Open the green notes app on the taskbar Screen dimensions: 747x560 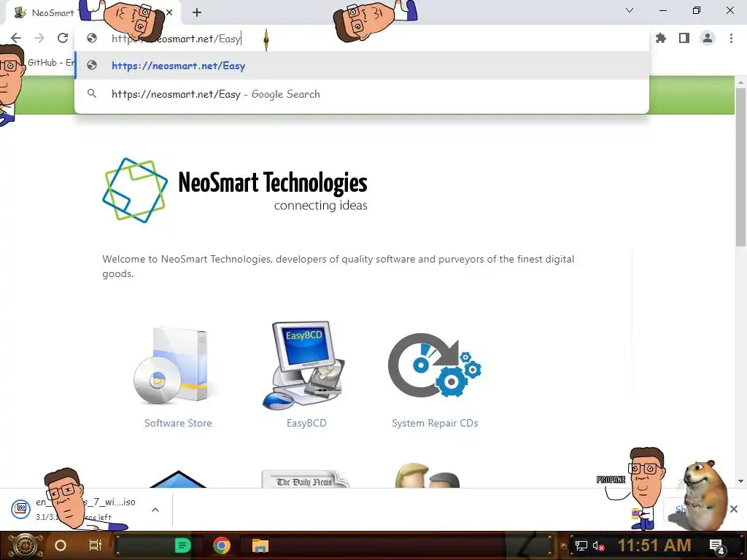tap(183, 545)
